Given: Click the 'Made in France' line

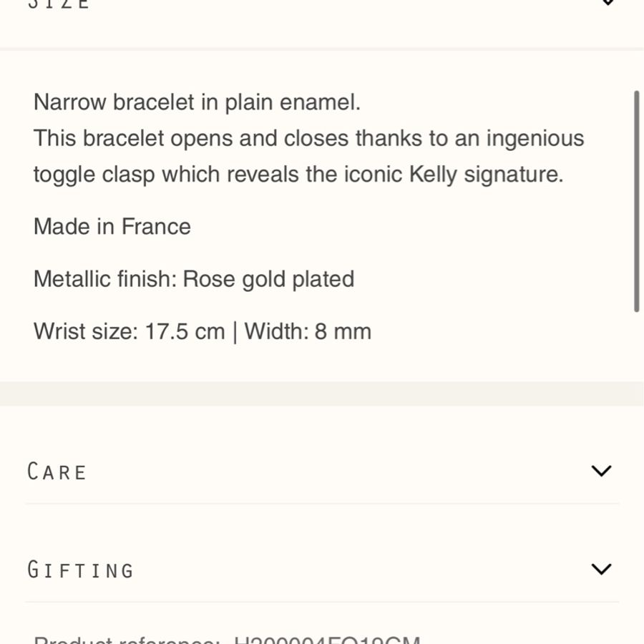Looking at the screenshot, I should pyautogui.click(x=112, y=226).
